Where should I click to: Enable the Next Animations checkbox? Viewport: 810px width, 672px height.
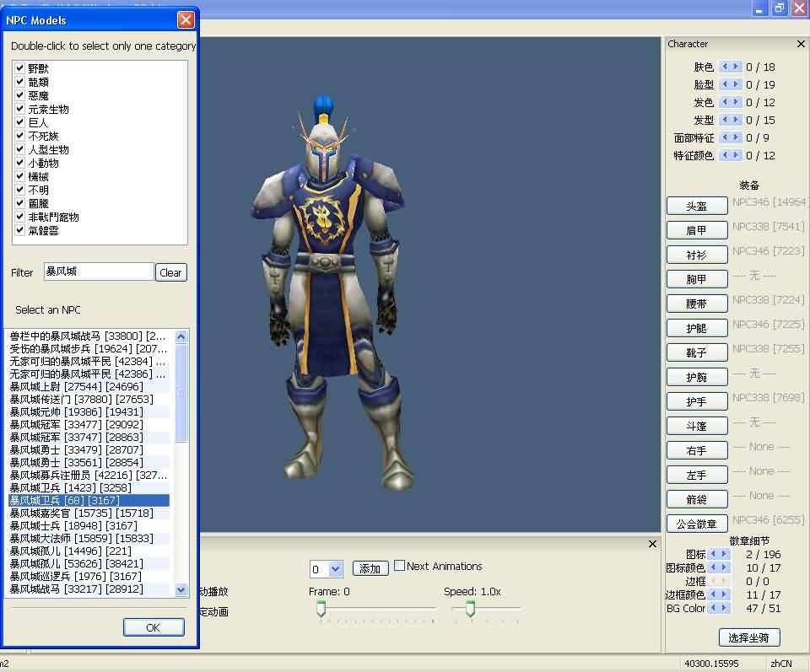tap(399, 565)
